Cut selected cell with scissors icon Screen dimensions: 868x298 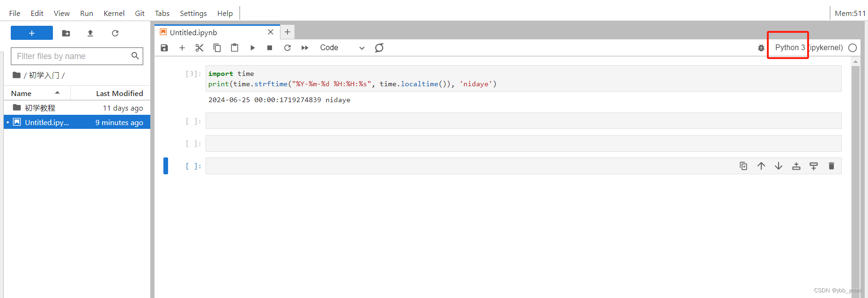coord(199,48)
